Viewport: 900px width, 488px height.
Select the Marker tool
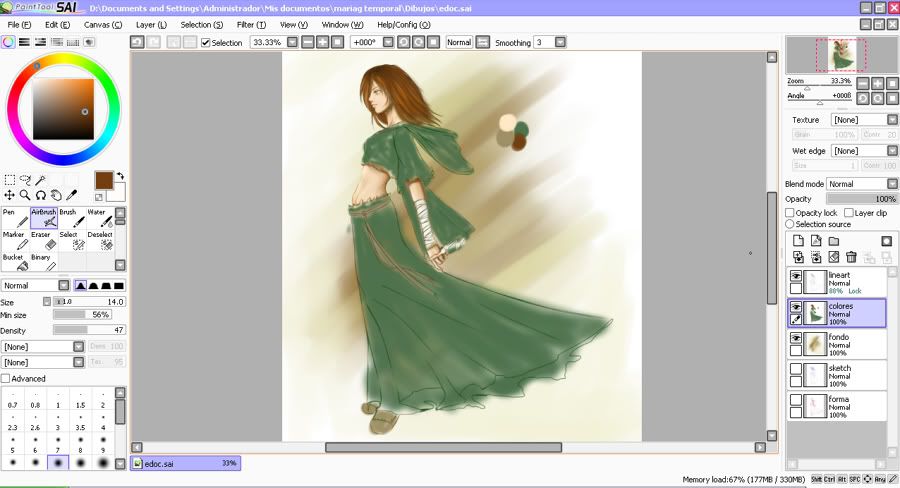click(x=15, y=241)
